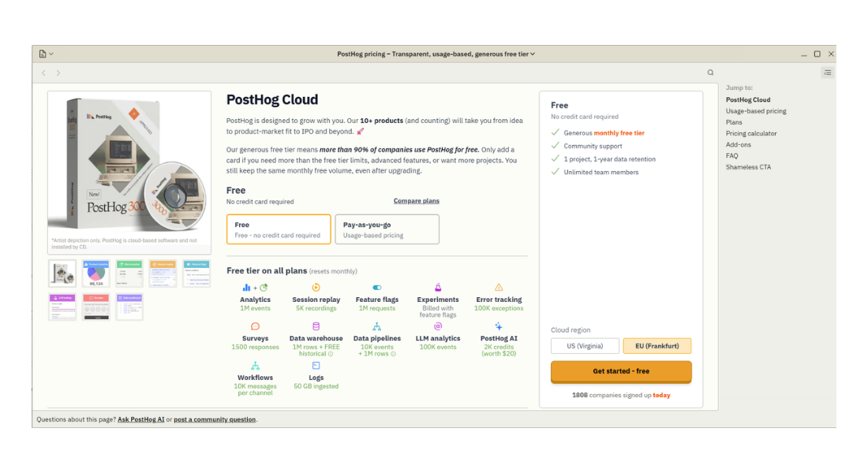Jump to Plans section

click(x=734, y=122)
